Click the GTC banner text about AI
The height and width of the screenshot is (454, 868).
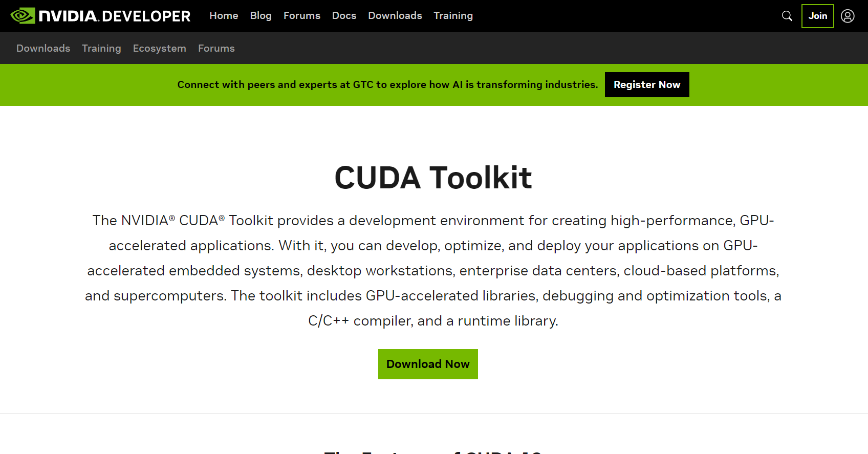[387, 84]
